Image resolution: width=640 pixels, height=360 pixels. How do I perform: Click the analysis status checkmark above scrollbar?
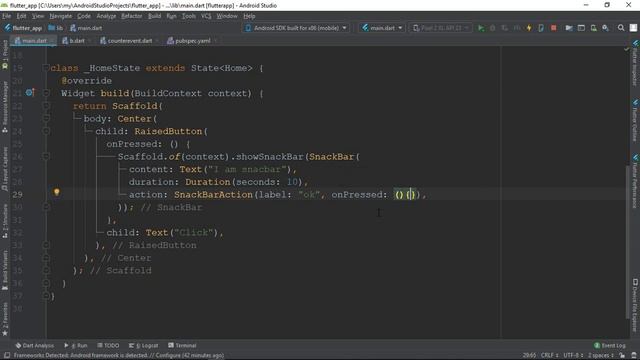(627, 49)
